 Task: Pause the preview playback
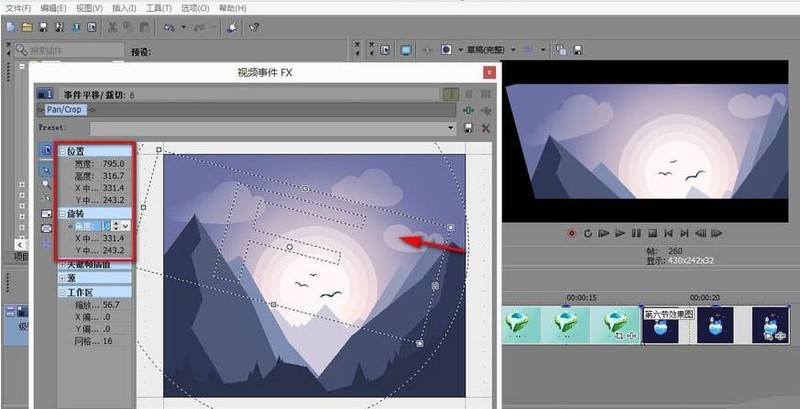click(x=636, y=234)
